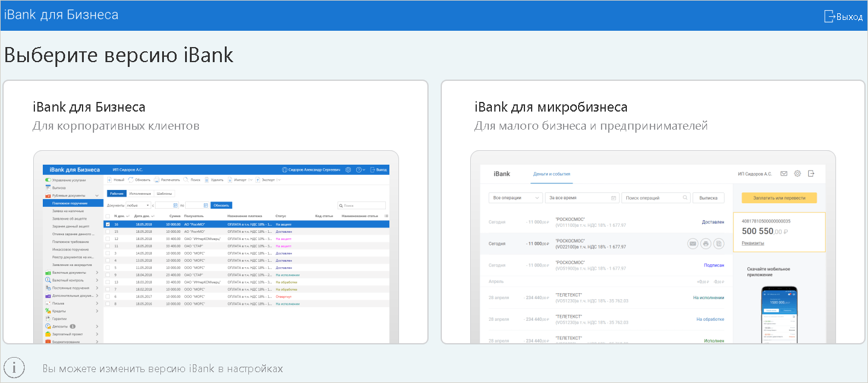868x383 pixels.
Task: Click the help question-mark icon in Business preview
Action: [x=359, y=170]
